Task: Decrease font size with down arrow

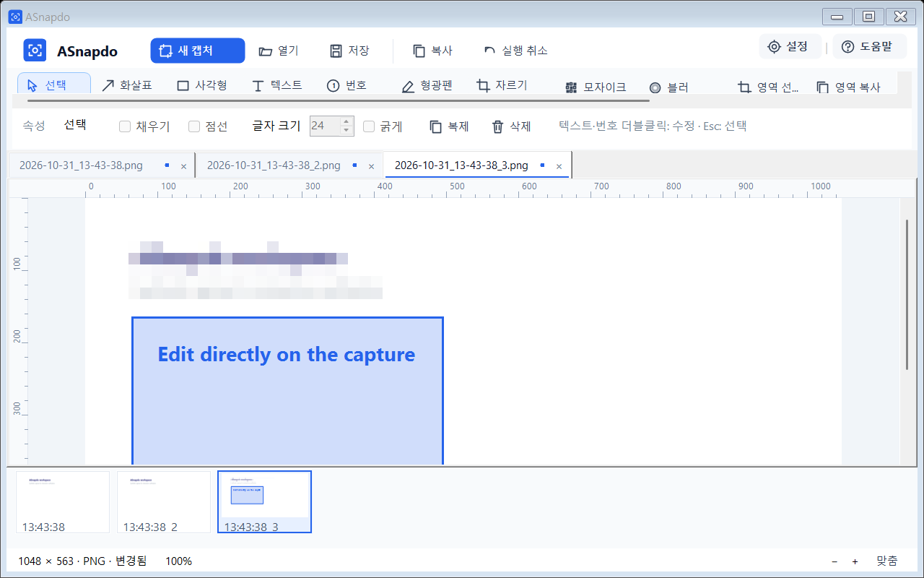Action: [x=346, y=131]
